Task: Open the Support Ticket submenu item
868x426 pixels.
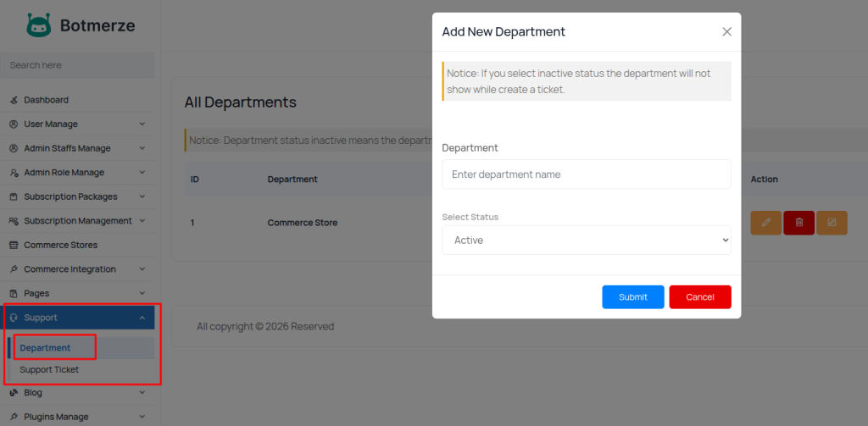Action: [x=49, y=370]
